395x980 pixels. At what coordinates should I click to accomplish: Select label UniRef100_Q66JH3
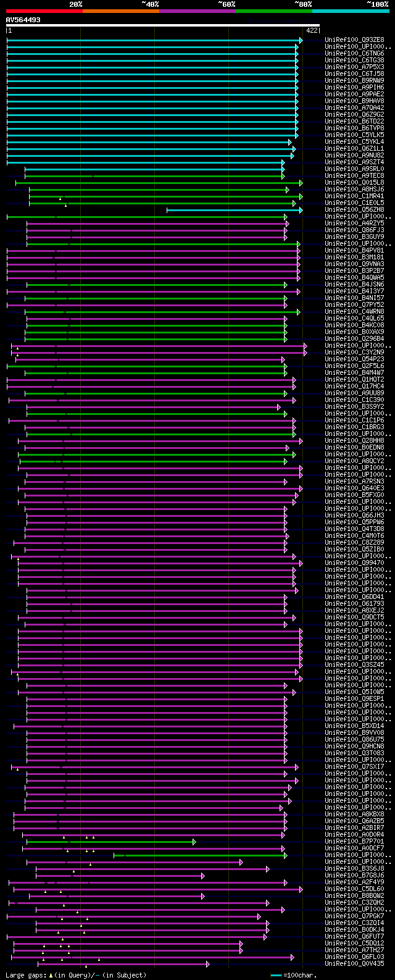click(354, 516)
